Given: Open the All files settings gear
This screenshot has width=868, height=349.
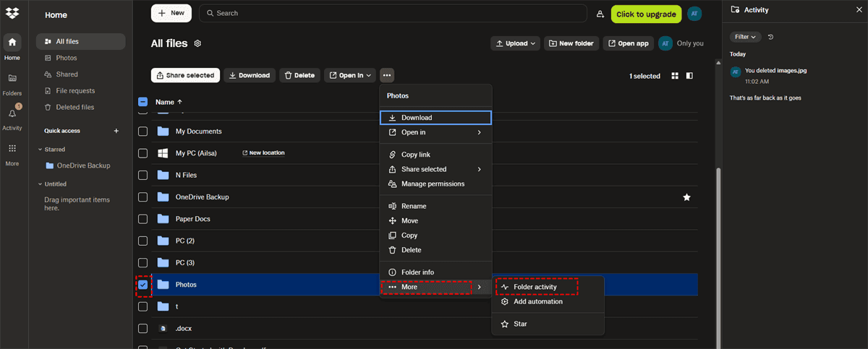Looking at the screenshot, I should coord(197,43).
